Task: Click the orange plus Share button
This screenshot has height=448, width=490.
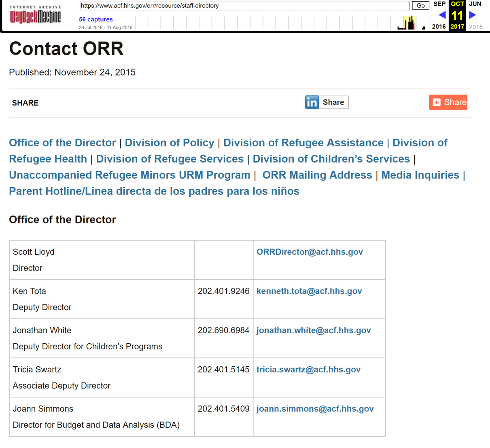Action: tap(448, 102)
